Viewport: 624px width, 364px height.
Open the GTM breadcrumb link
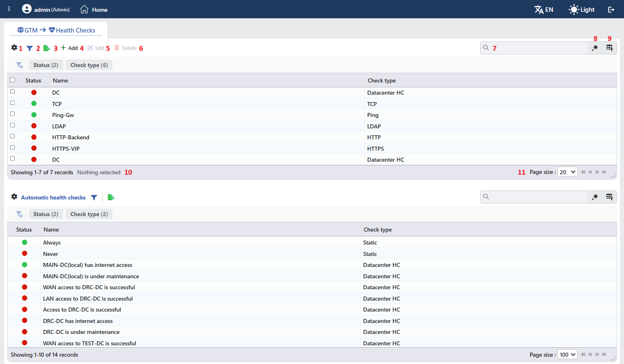click(x=28, y=30)
